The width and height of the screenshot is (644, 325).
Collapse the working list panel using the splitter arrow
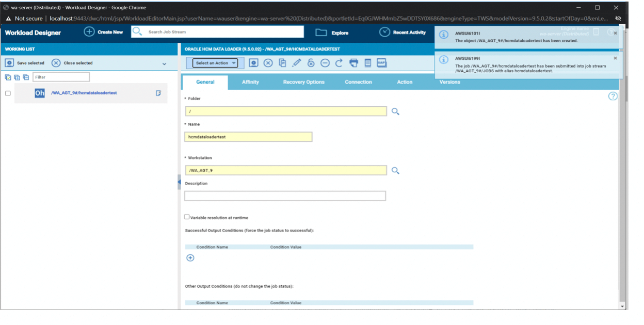pos(179,182)
